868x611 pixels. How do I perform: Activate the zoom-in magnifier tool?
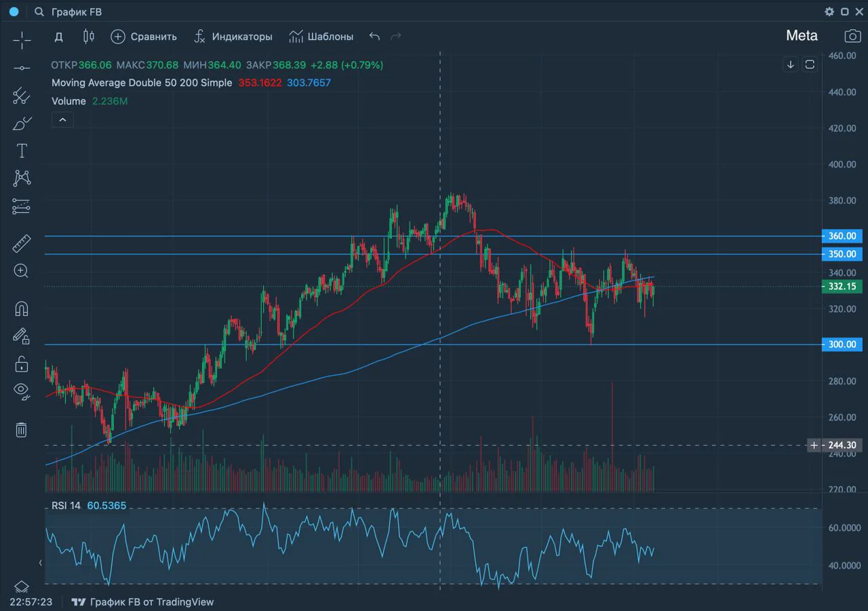click(22, 271)
